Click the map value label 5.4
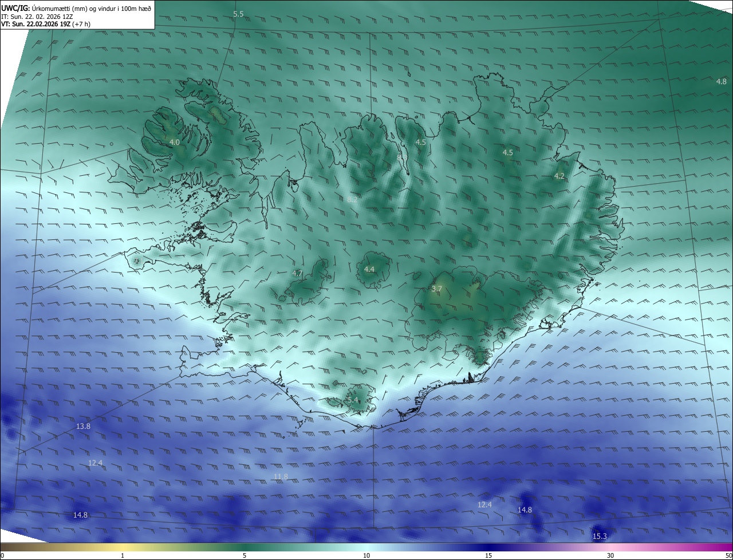 tap(352, 400)
